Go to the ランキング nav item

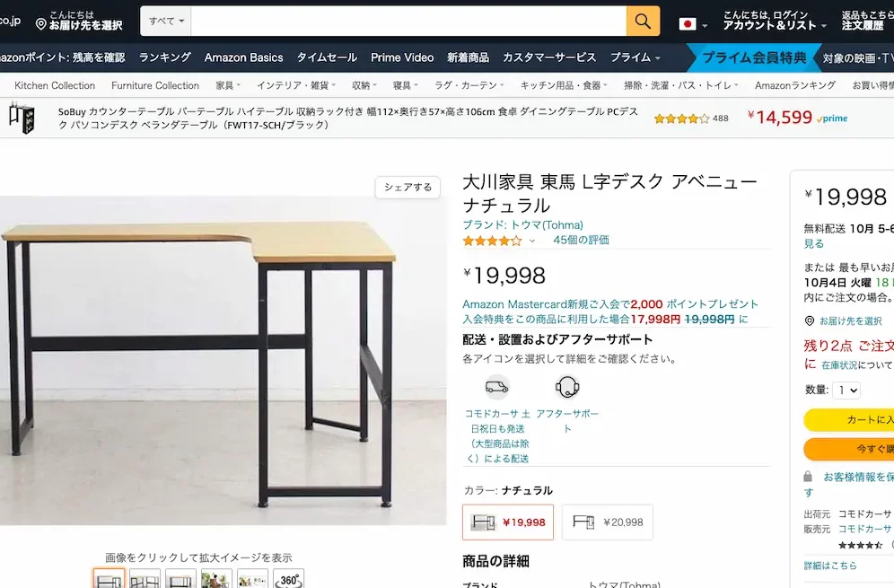[x=165, y=57]
